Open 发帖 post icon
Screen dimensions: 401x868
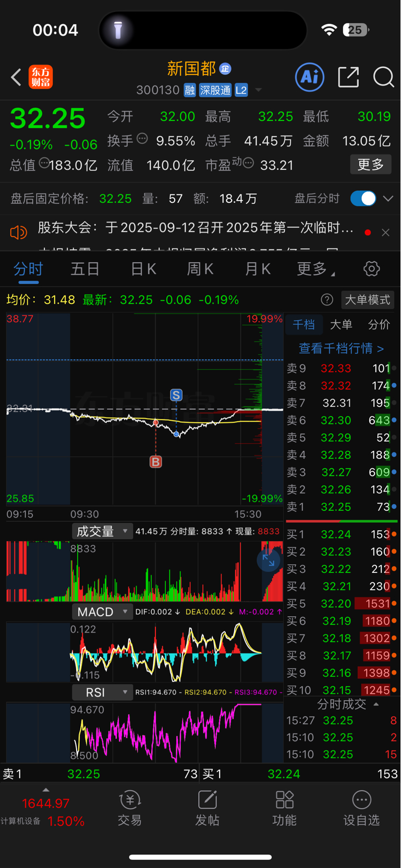coord(207,808)
